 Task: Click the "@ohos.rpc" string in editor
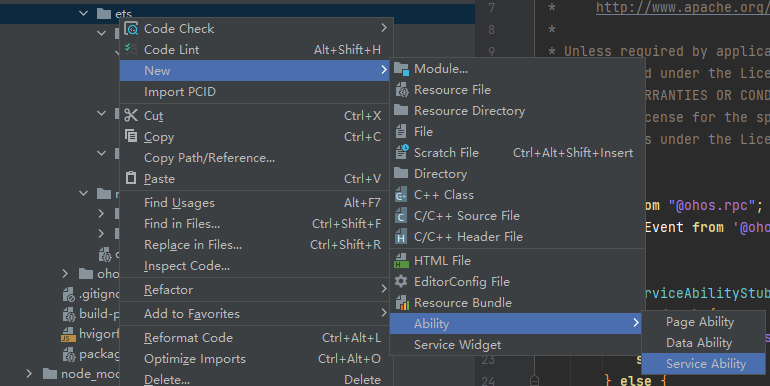pyautogui.click(x=712, y=206)
